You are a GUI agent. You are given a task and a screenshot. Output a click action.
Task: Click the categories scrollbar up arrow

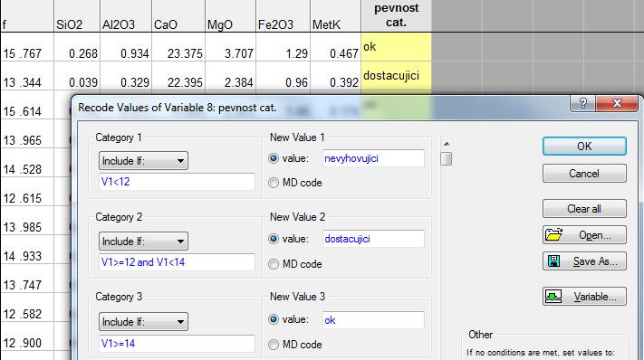pyautogui.click(x=447, y=144)
